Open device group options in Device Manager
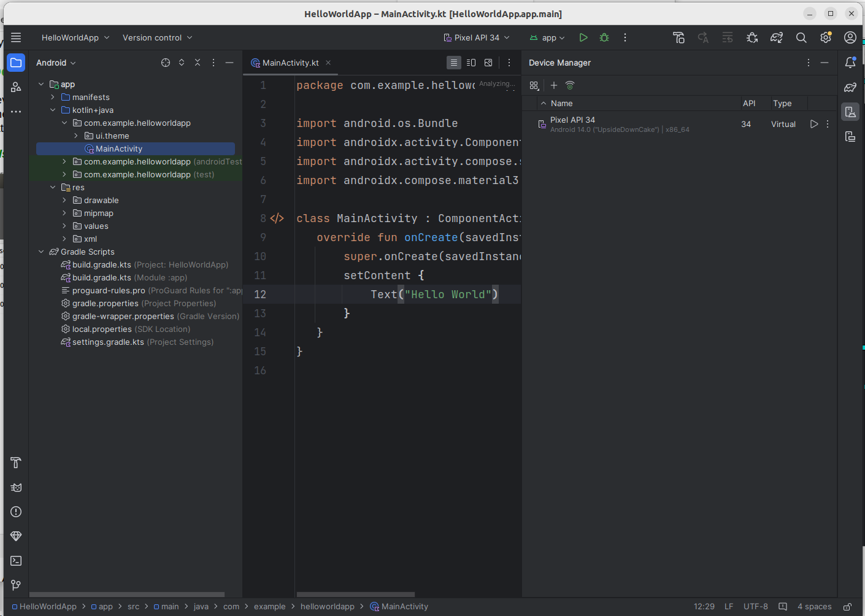The height and width of the screenshot is (616, 865). click(534, 85)
